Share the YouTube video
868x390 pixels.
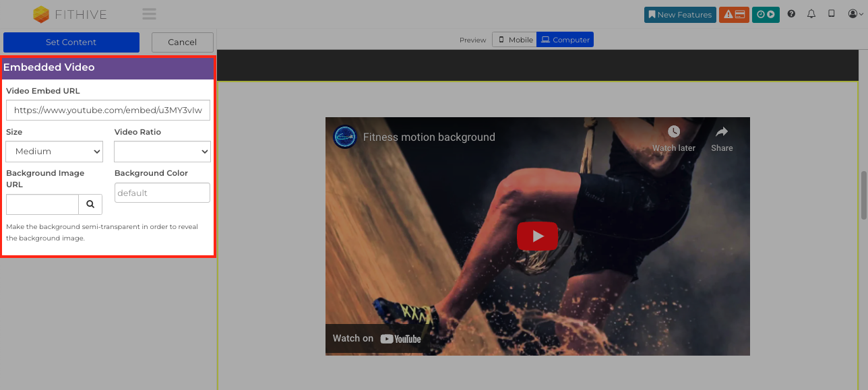point(722,137)
